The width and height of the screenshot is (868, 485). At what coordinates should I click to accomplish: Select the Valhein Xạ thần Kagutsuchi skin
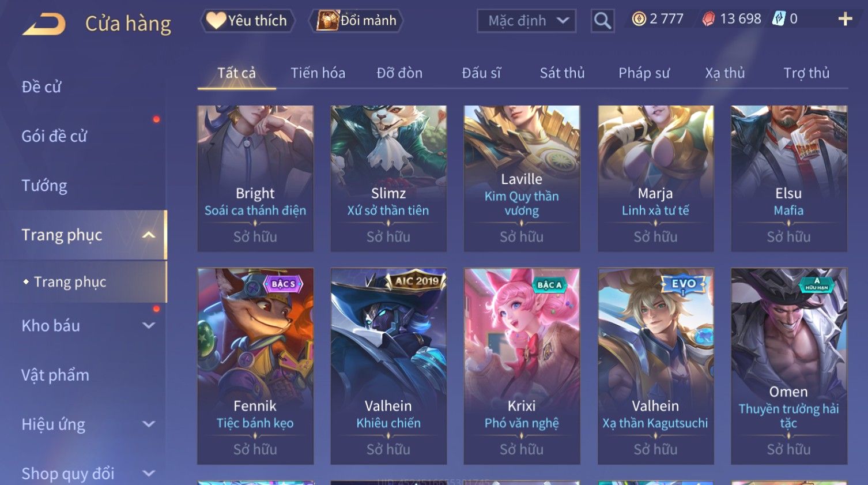click(655, 366)
